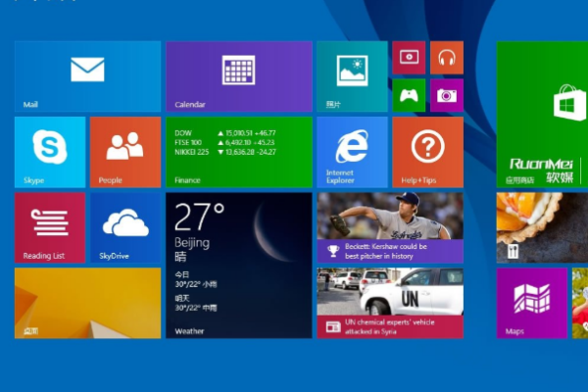Click the newspaper icon on News tile
Viewport: 588px width, 392px height.
333,326
